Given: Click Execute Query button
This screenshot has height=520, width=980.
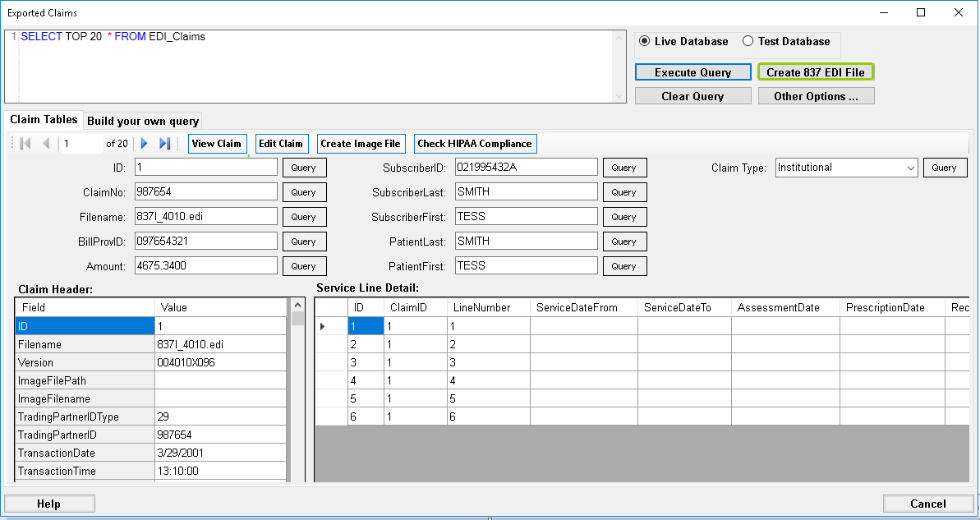Looking at the screenshot, I should point(692,72).
